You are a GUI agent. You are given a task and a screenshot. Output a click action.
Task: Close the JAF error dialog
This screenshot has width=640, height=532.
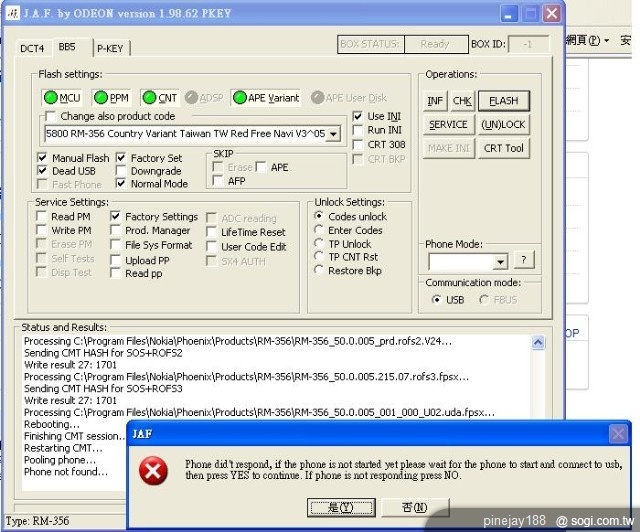(x=618, y=434)
